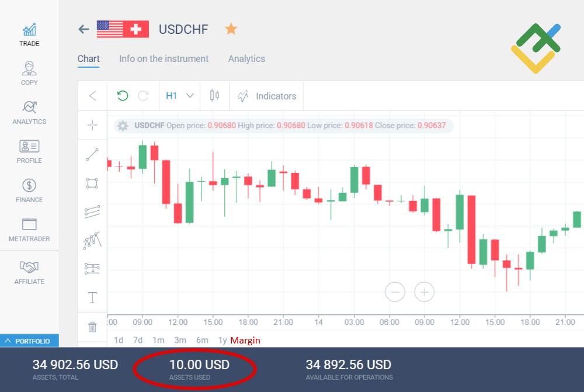Screen dimensions: 584x392
Task: Select the rectangle shape tool
Action: (92, 183)
